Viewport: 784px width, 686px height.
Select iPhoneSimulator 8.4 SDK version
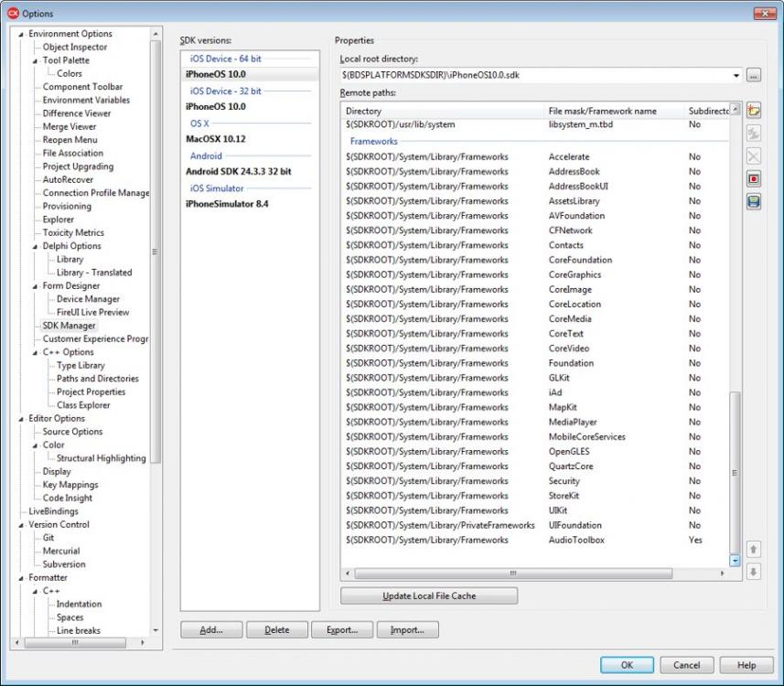[227, 204]
